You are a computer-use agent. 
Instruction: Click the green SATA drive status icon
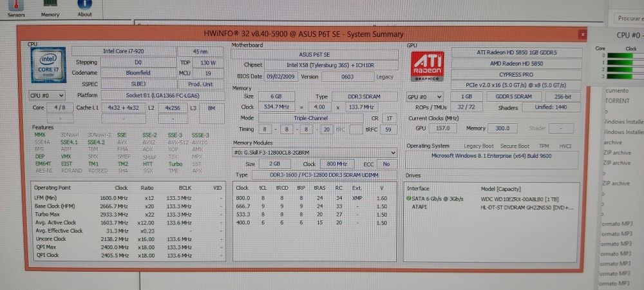pos(409,198)
